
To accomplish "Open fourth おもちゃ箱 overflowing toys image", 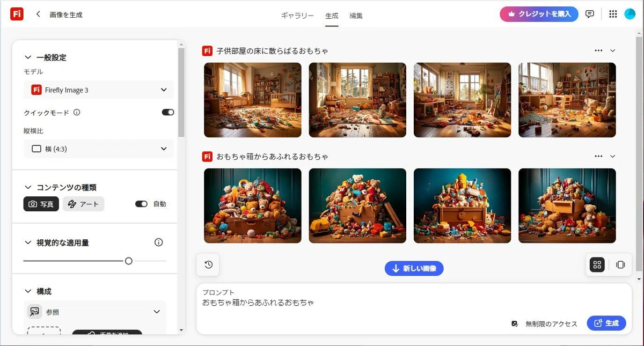I will click(567, 205).
